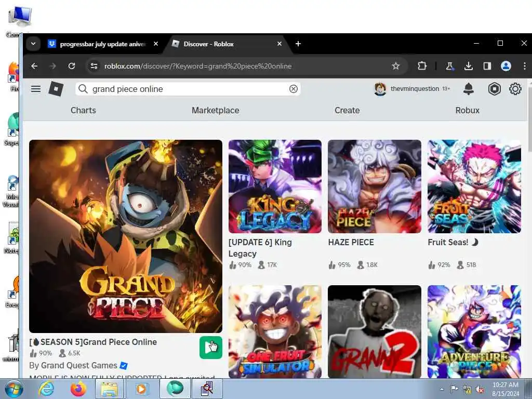Viewport: 532px width, 399px height.
Task: Open Firefox from the taskbar
Action: click(78, 389)
